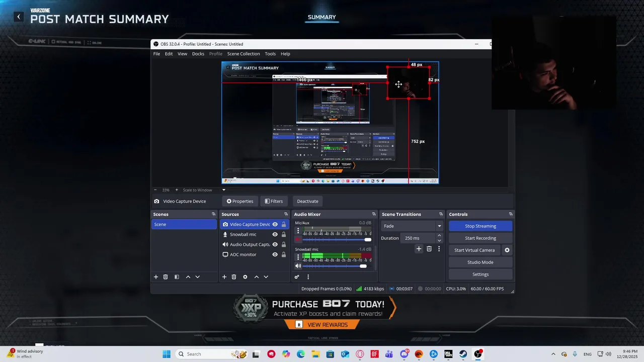
Task: Unmute the Mic/Aux channel
Action: click(298, 240)
